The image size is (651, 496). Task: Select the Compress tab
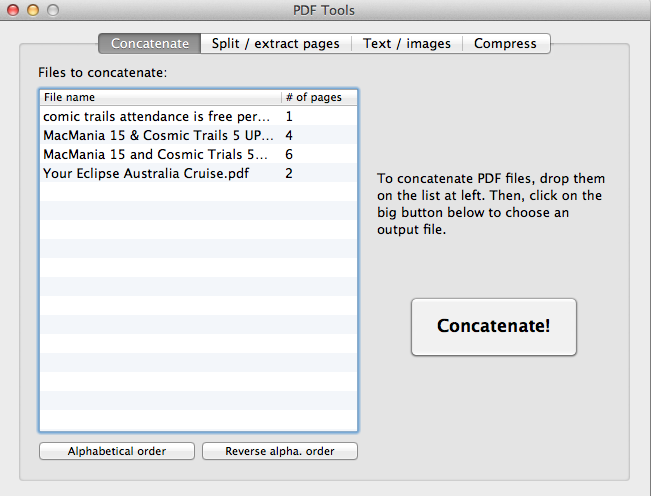click(x=505, y=44)
